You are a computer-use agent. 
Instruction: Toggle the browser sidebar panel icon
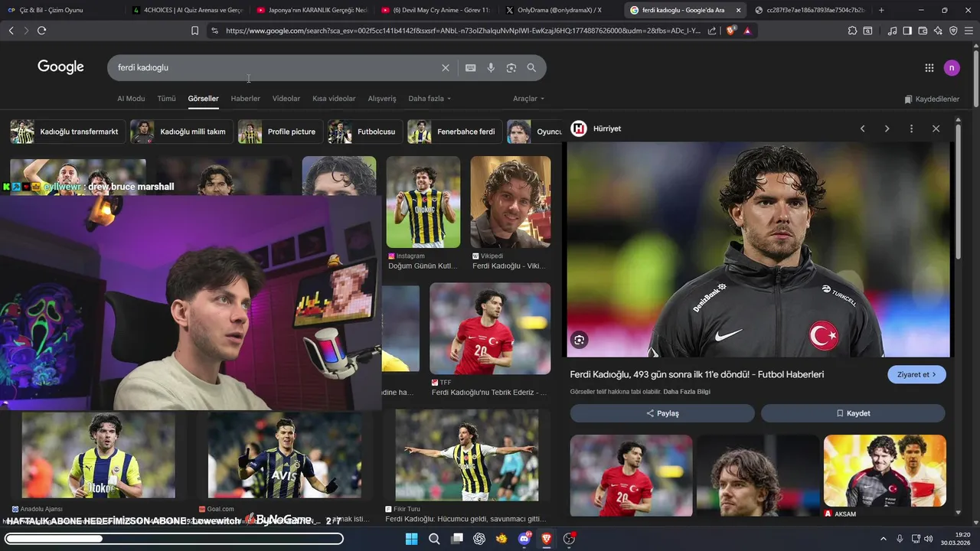pos(907,31)
